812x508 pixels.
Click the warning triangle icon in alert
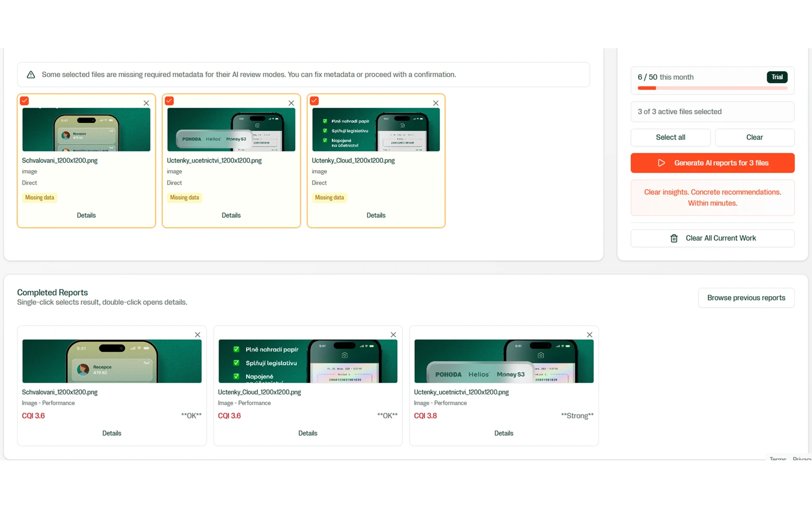point(31,75)
